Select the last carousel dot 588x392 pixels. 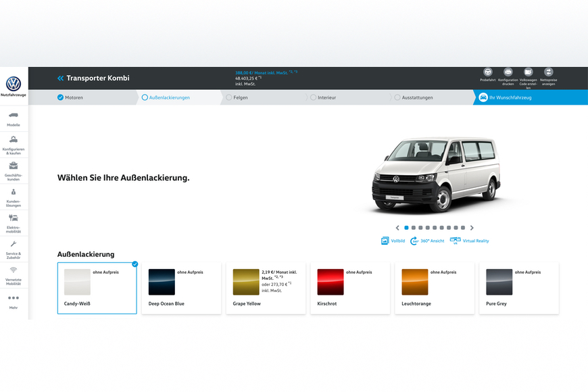point(463,228)
